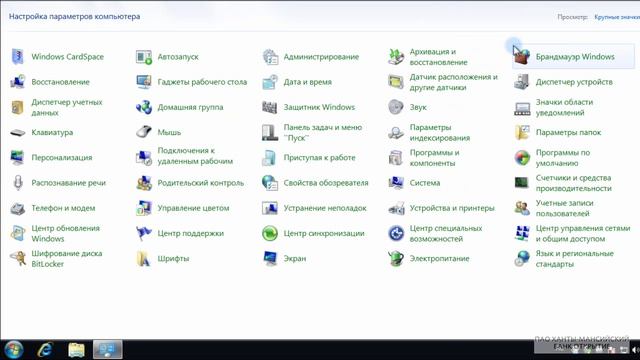Click Счетчики и средства производительности link

click(x=573, y=183)
